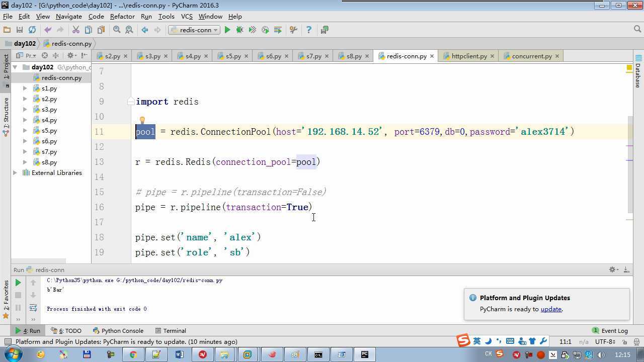
Task: Open the Project view selector dropdown
Action: (27, 56)
